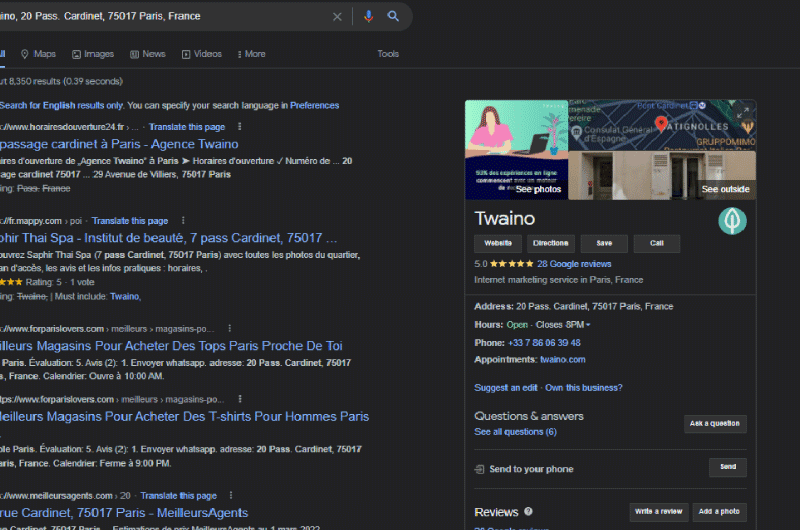The height and width of the screenshot is (530, 800).
Task: Open the Maps tab
Action: coord(38,54)
